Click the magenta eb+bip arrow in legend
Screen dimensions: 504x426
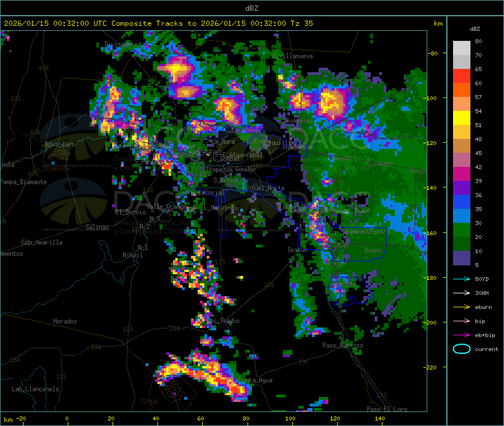coord(461,335)
